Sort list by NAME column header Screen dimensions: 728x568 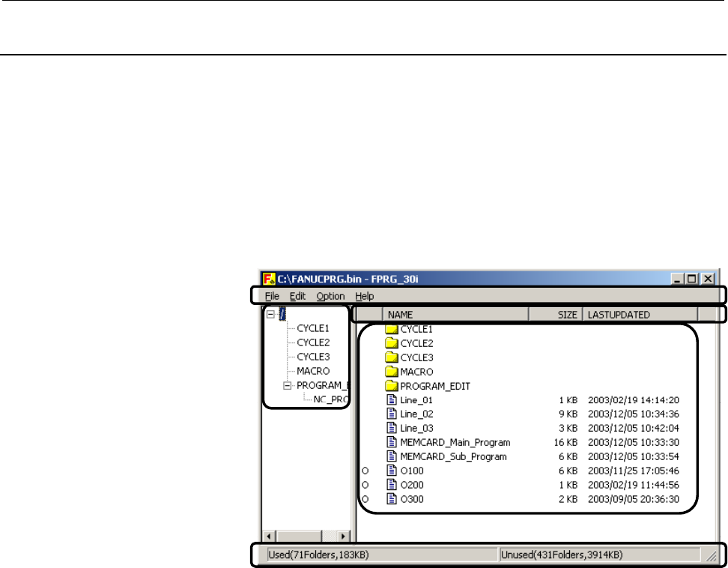(x=456, y=315)
